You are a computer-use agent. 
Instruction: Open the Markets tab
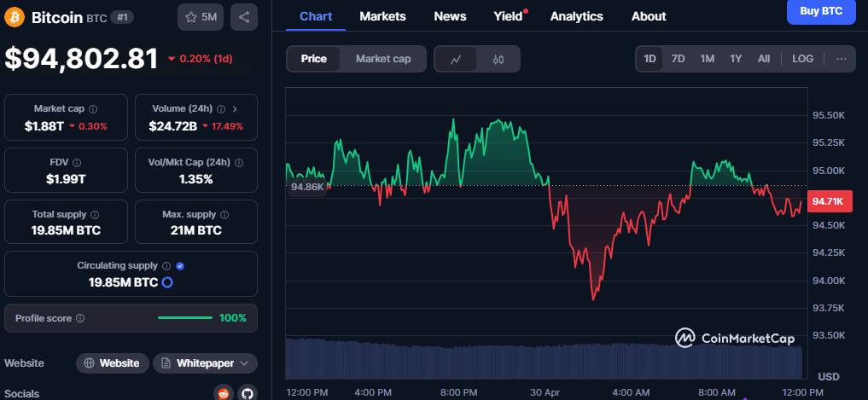point(382,16)
